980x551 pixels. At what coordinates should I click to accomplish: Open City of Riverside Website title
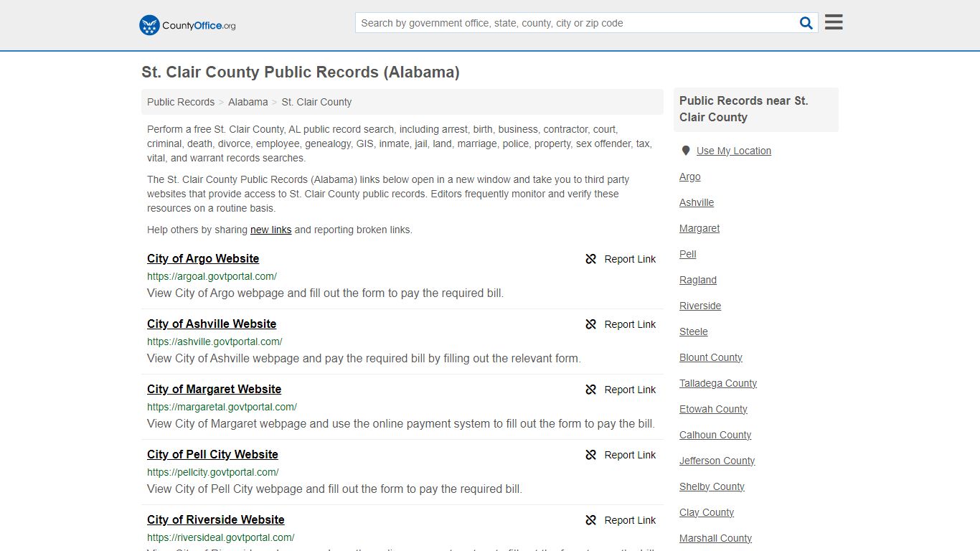click(216, 519)
